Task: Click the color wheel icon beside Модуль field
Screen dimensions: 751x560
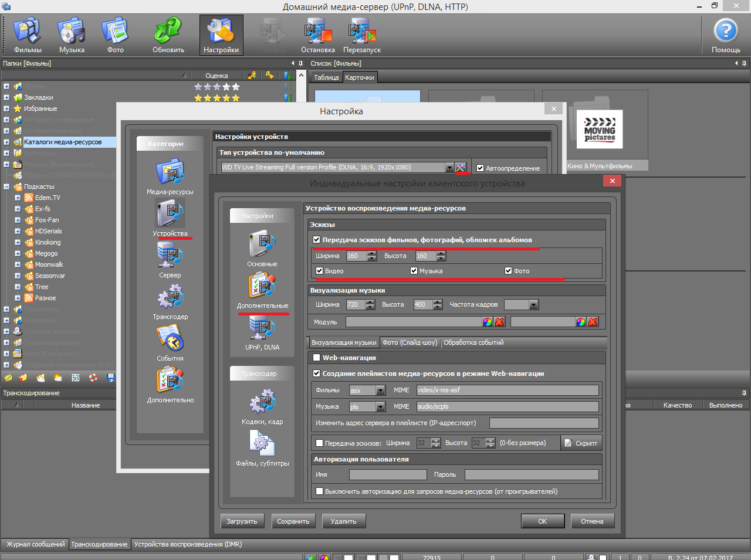Action: [x=487, y=322]
